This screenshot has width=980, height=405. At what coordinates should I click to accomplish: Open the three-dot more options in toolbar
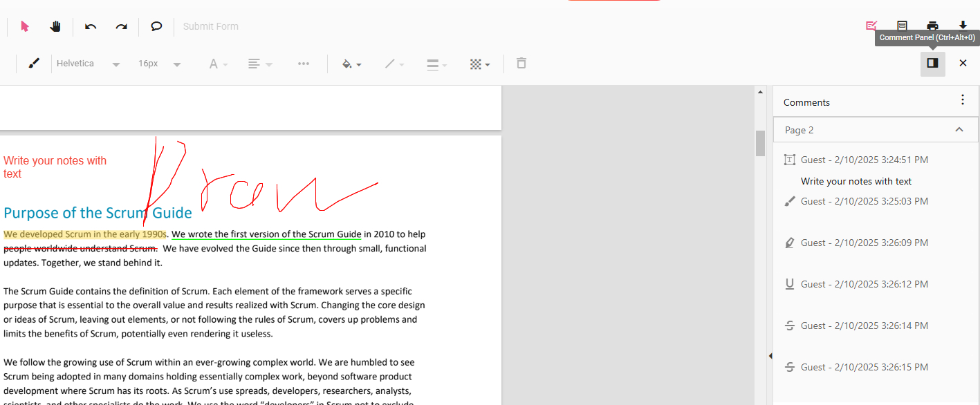[303, 64]
